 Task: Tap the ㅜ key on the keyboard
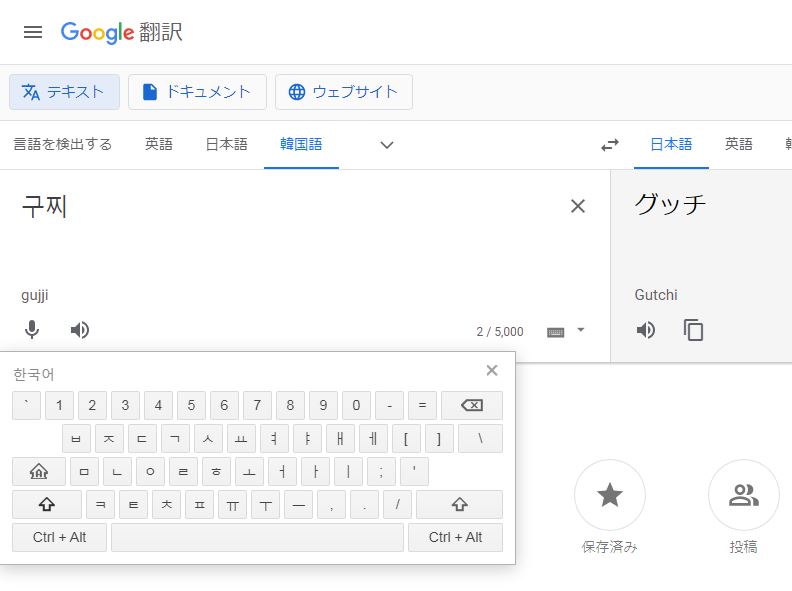266,504
